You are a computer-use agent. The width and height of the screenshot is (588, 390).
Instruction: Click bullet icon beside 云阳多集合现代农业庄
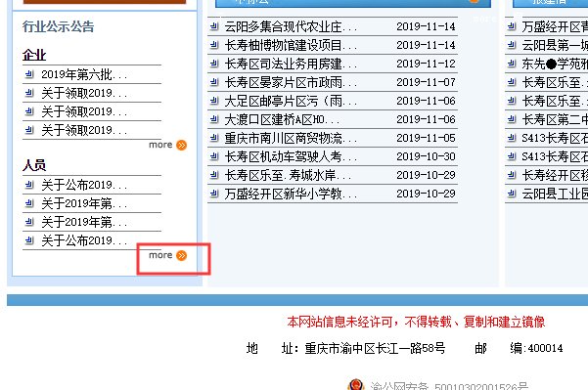tap(214, 26)
